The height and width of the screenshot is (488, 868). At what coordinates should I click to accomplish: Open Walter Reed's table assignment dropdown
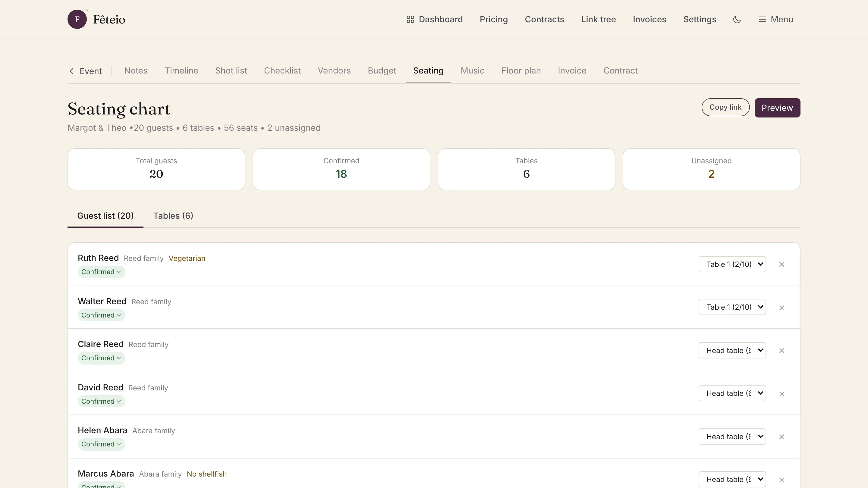[x=732, y=307]
